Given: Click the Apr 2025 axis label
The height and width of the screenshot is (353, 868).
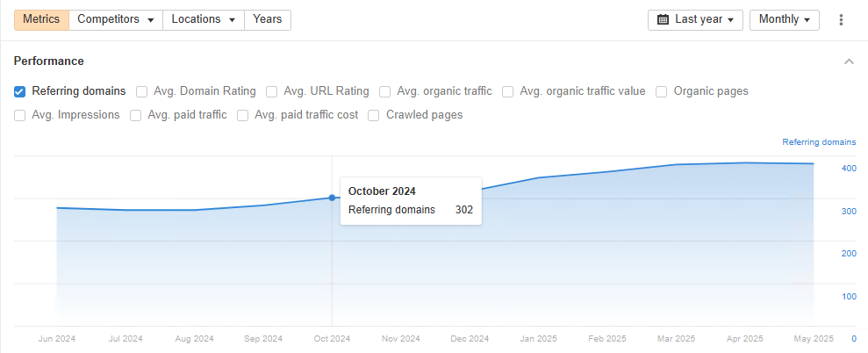Looking at the screenshot, I should [744, 339].
